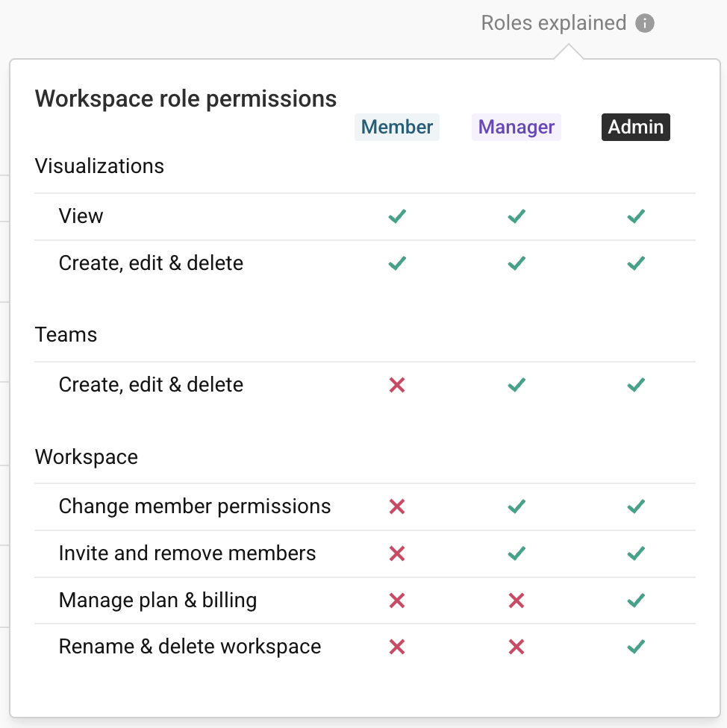This screenshot has width=727, height=728.
Task: Click Admin checkmark for Manage plan & billing
Action: pos(636,600)
